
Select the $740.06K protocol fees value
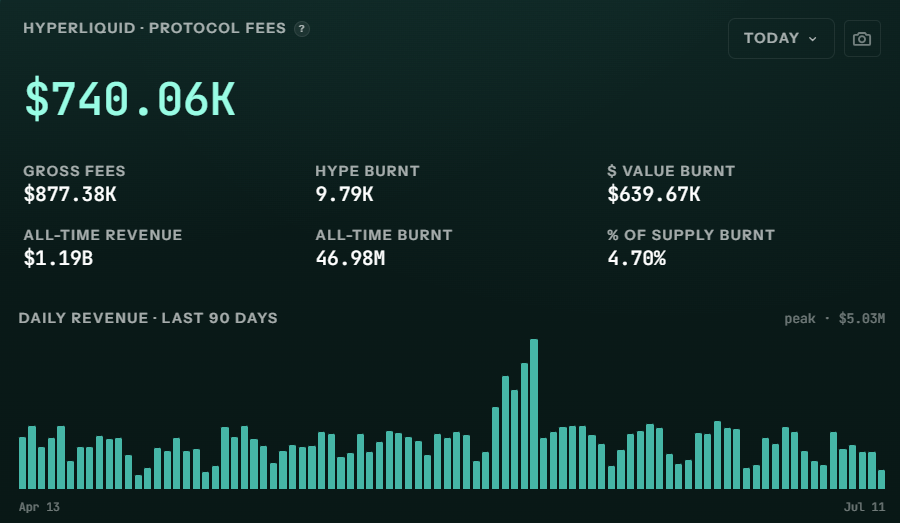pyautogui.click(x=130, y=99)
